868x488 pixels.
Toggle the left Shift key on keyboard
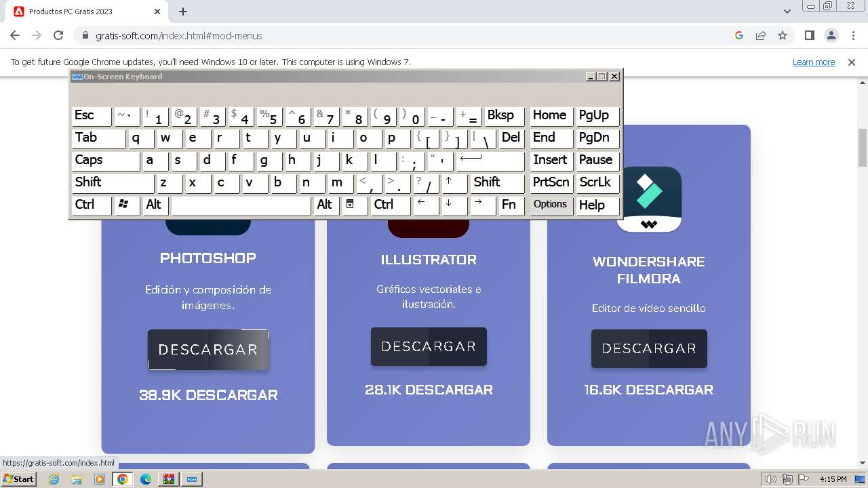(x=113, y=183)
